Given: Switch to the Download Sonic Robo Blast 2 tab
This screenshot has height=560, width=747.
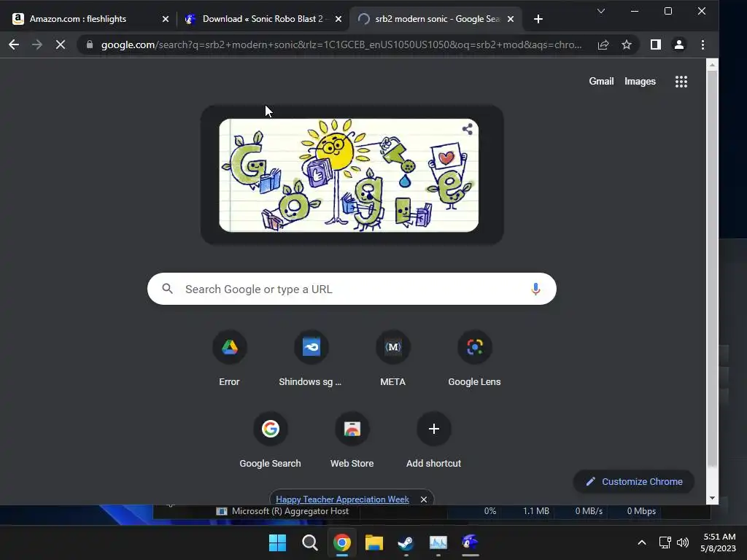Looking at the screenshot, I should [x=263, y=19].
